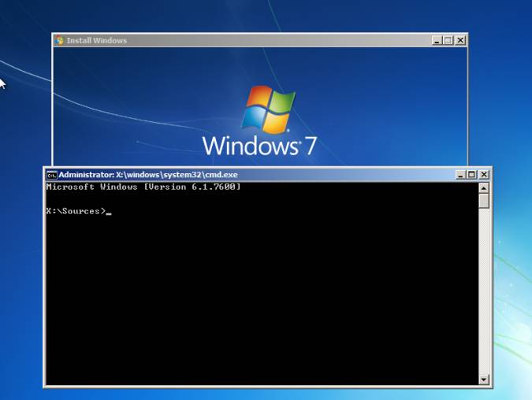Click the Microsoft Windows version text line
Viewport: 532px width, 400px height.
[143, 187]
